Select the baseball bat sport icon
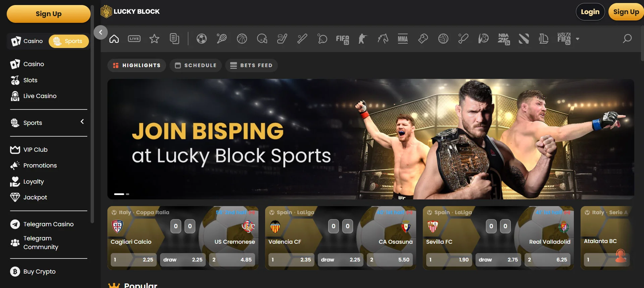 [302, 39]
